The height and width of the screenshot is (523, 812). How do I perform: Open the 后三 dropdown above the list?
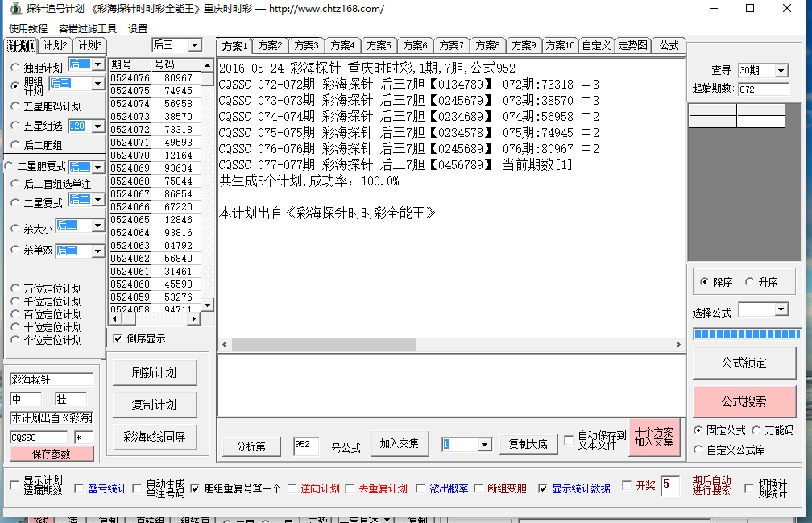pyautogui.click(x=194, y=45)
